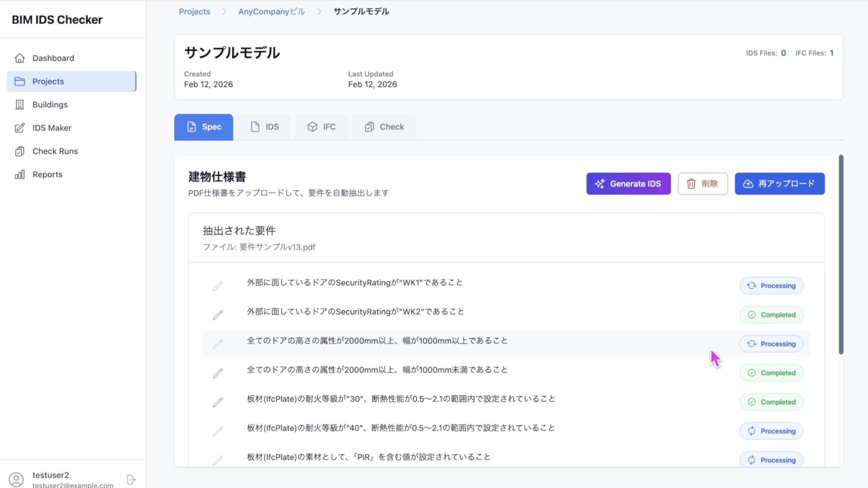Select requirement text 外部に面しているドアのSecurityRatingが"WK2"であること

coord(356,312)
